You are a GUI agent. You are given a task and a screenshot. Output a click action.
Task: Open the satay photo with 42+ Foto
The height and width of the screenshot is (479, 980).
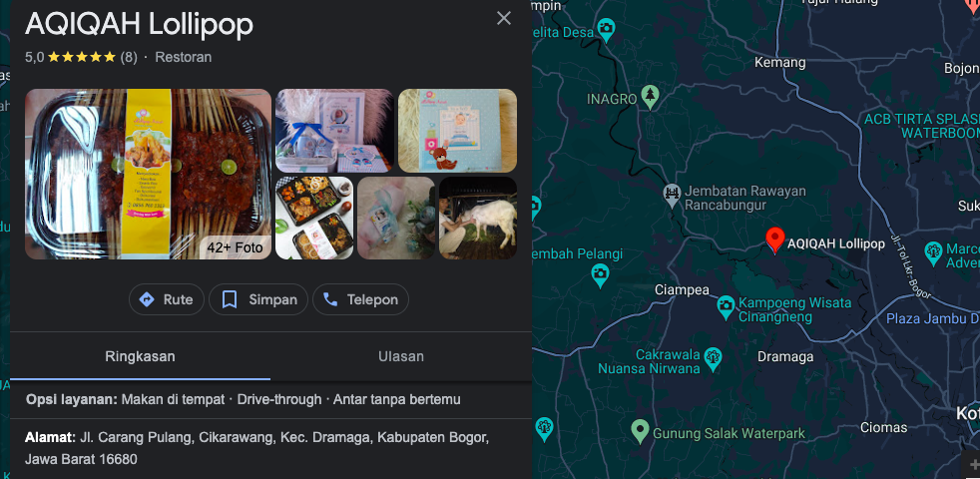click(x=148, y=174)
